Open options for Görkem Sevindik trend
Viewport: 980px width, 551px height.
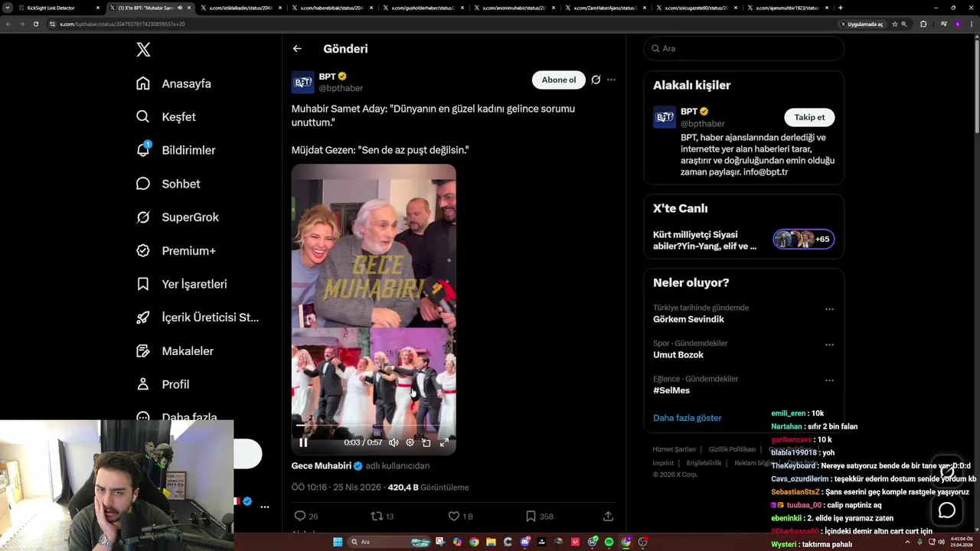coord(829,309)
